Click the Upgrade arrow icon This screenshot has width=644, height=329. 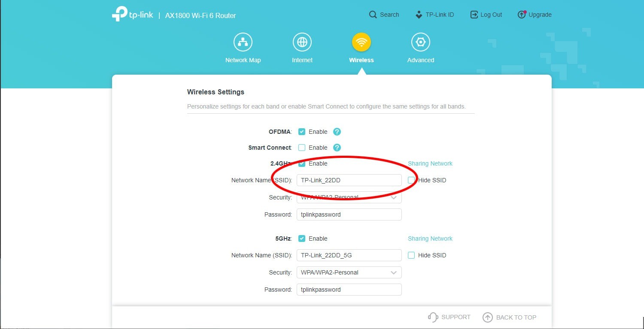[522, 15]
